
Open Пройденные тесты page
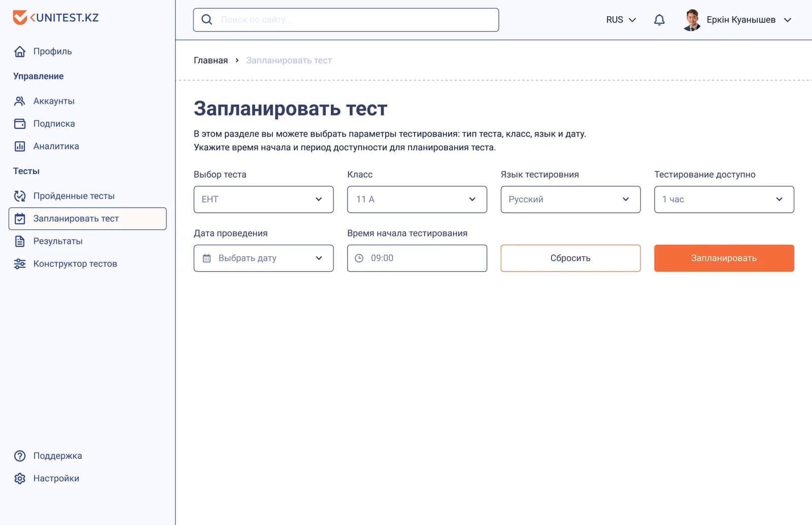[x=74, y=196]
